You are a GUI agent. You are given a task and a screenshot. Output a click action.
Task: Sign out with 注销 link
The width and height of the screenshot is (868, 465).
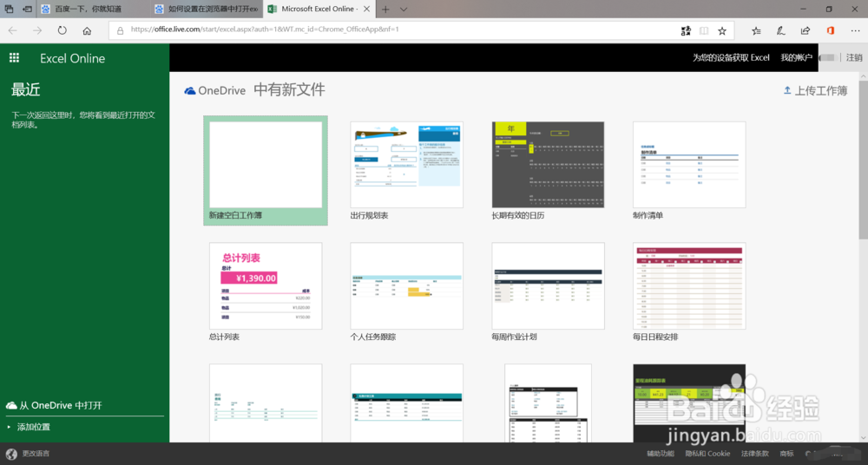click(x=854, y=57)
